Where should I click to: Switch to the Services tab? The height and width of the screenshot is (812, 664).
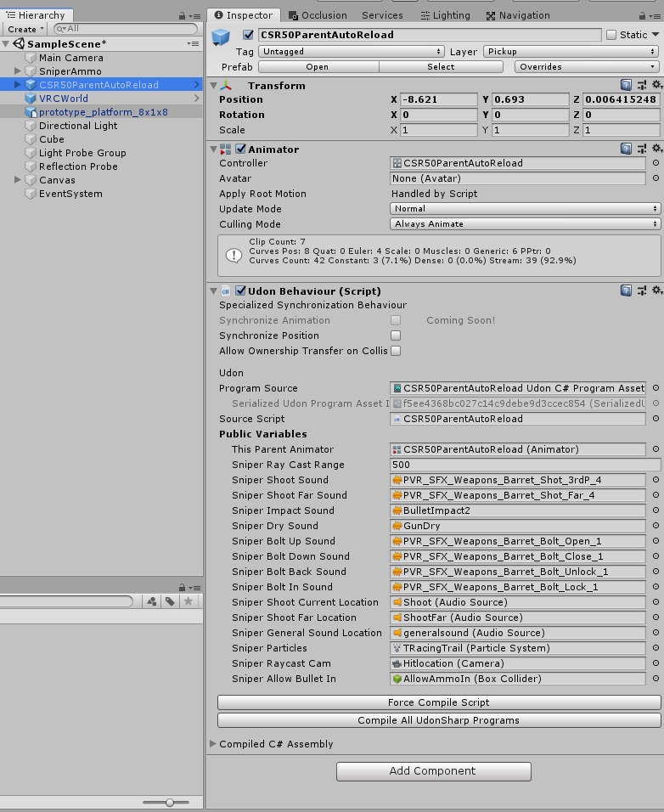[x=382, y=15]
